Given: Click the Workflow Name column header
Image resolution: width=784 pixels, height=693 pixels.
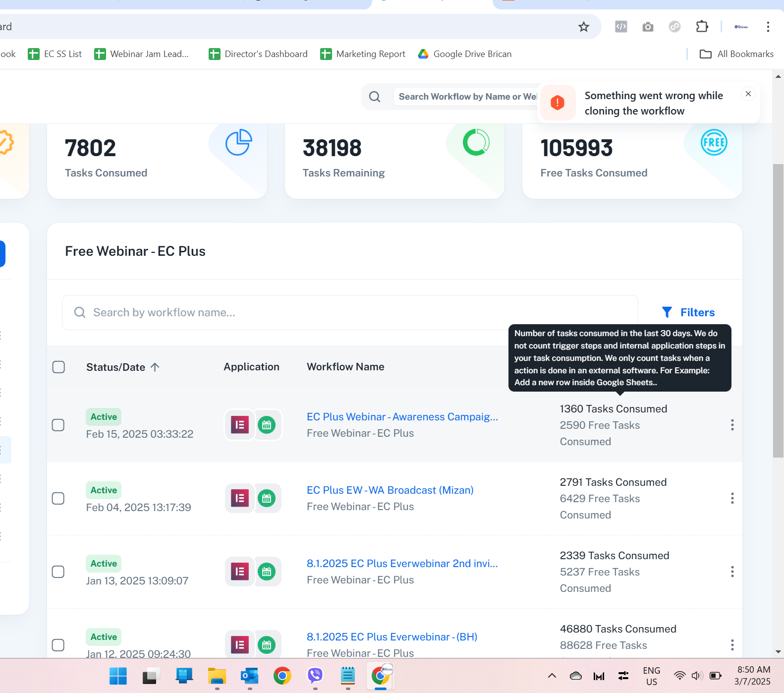Looking at the screenshot, I should click(345, 367).
